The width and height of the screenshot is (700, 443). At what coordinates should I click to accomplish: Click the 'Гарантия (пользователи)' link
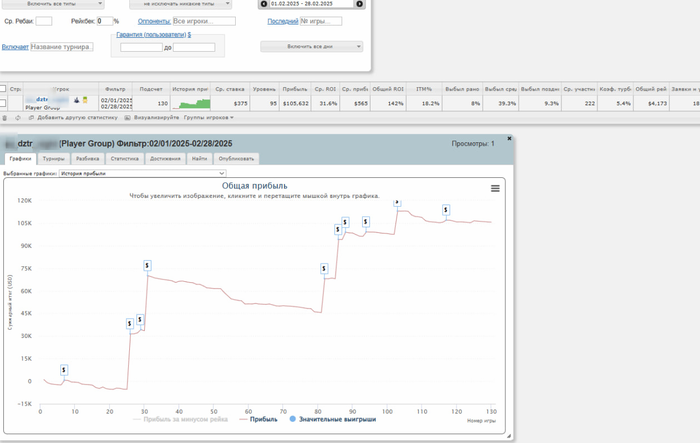point(151,35)
